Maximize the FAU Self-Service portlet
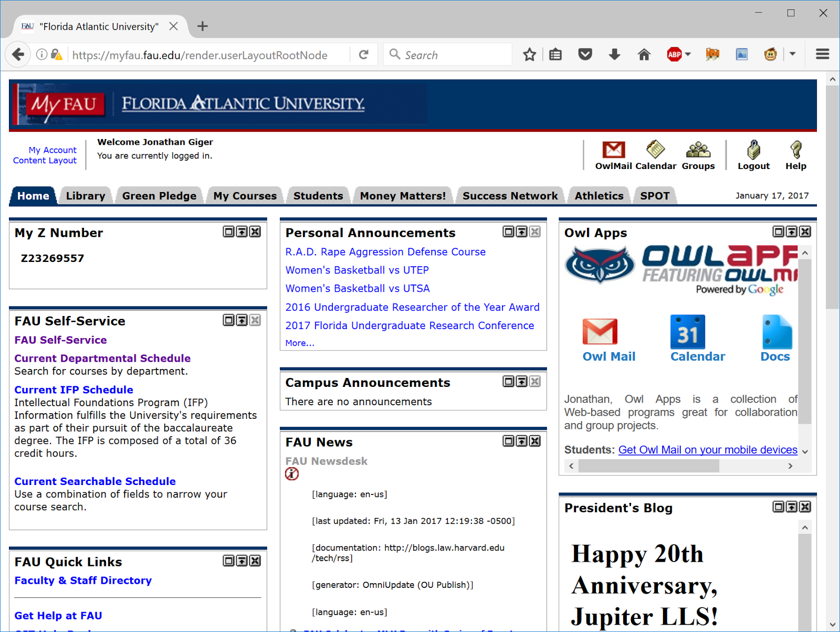The height and width of the screenshot is (632, 840). coord(228,320)
